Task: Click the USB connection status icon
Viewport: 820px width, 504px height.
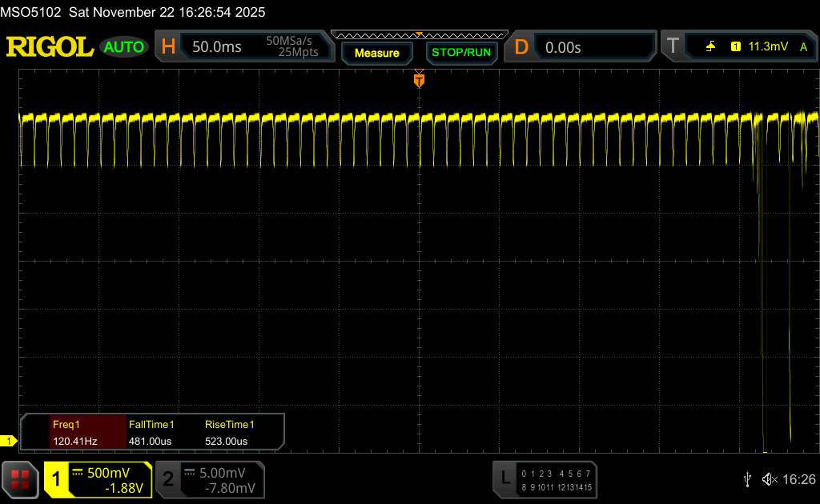Action: click(747, 479)
